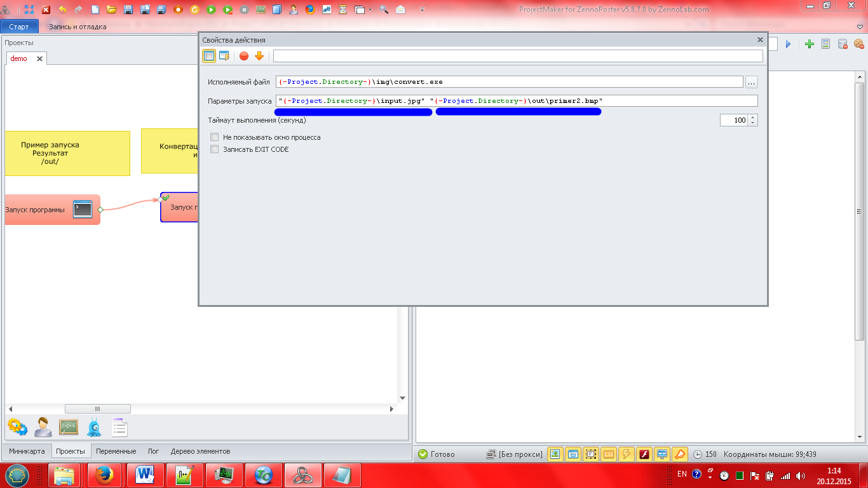Open a project with the yellow folder icon
Viewport: 868px width, 488px height.
point(112,10)
